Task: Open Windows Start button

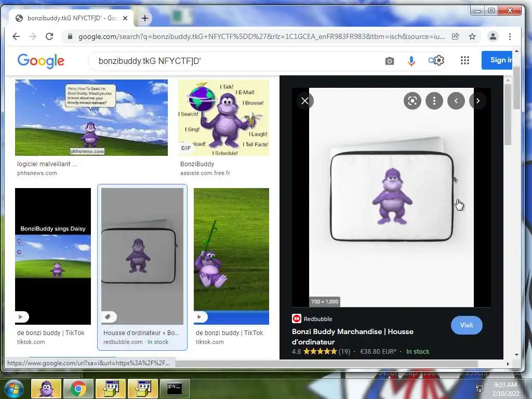Action: click(x=14, y=389)
